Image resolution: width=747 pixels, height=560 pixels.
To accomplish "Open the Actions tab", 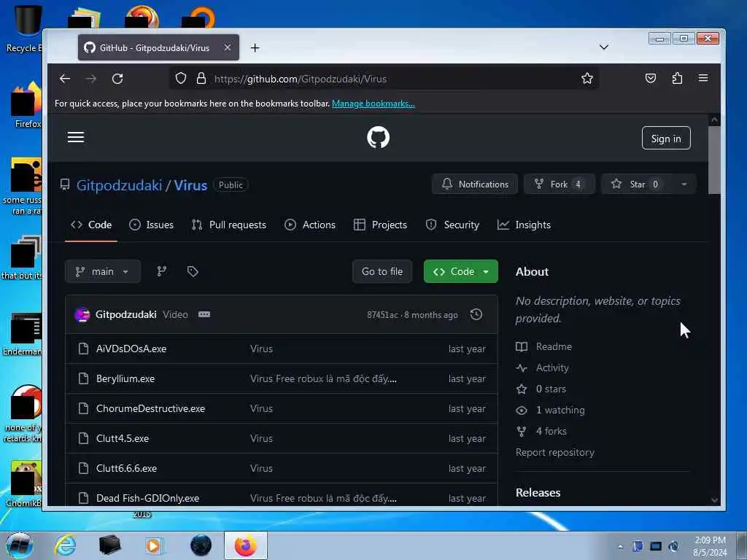I will tap(309, 225).
